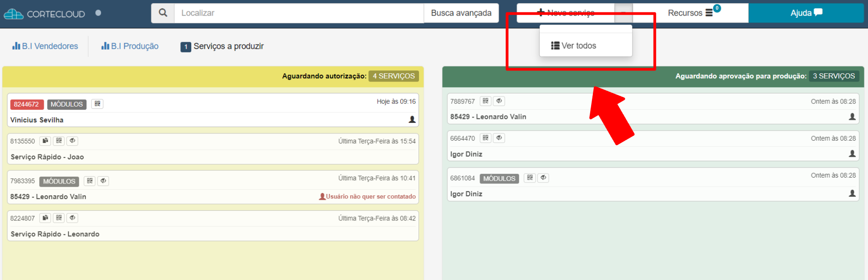Click QR code icon on service 6861084
This screenshot has height=280, width=868.
tap(530, 178)
